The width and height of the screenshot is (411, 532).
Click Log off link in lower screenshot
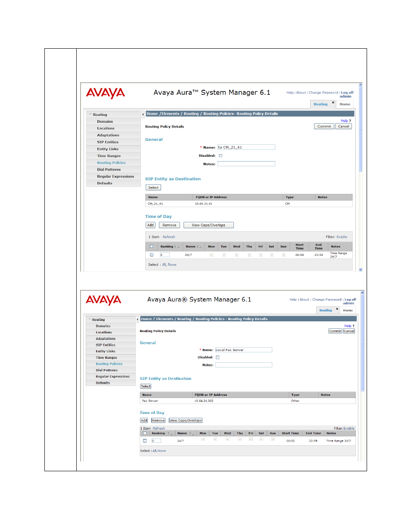pyautogui.click(x=350, y=299)
